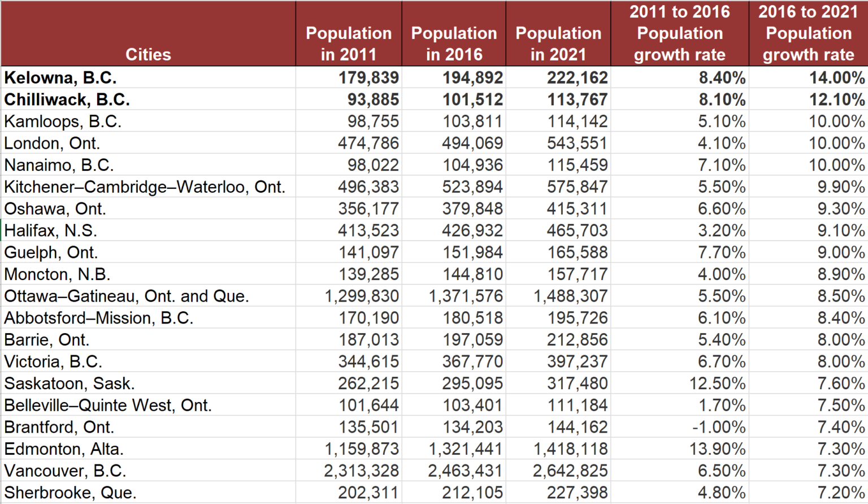Click the Population in 2021 header

click(558, 33)
